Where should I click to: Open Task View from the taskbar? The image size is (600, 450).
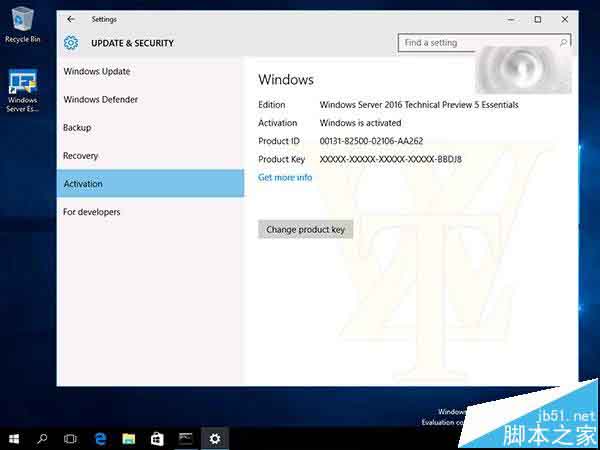point(70,439)
